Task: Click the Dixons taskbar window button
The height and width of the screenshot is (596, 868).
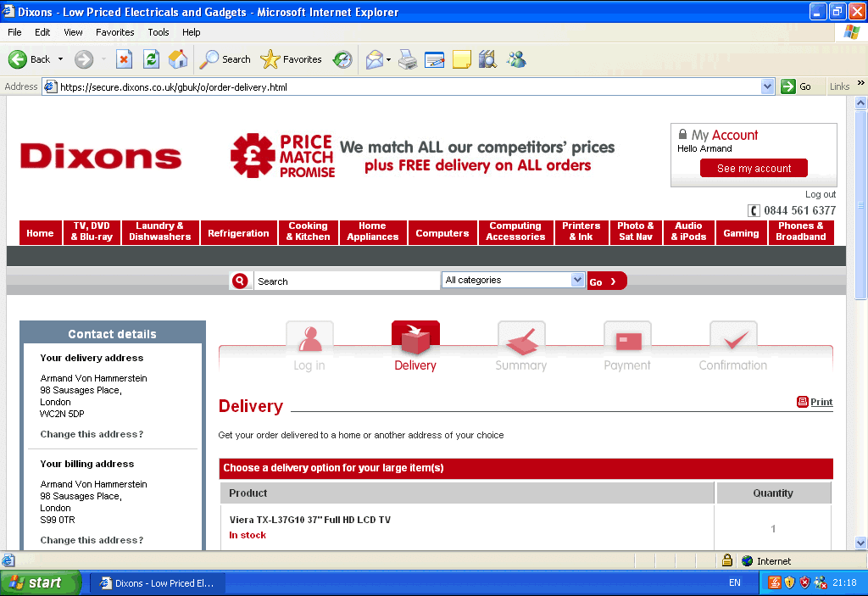Action: tap(157, 582)
